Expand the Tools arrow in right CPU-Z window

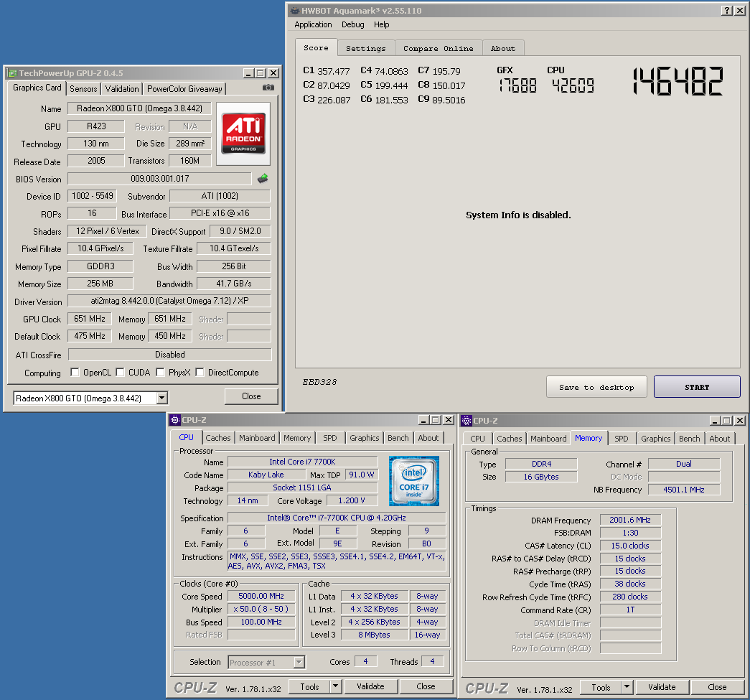[x=627, y=687]
